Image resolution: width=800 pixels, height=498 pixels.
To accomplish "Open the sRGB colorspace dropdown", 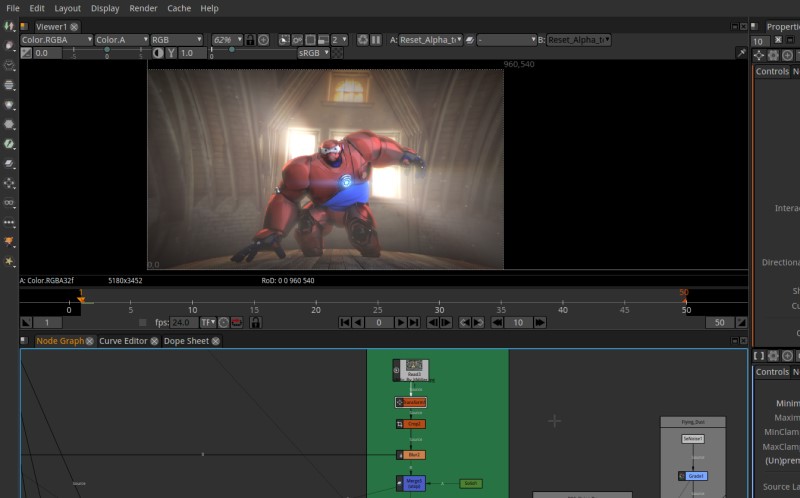I will coord(314,53).
